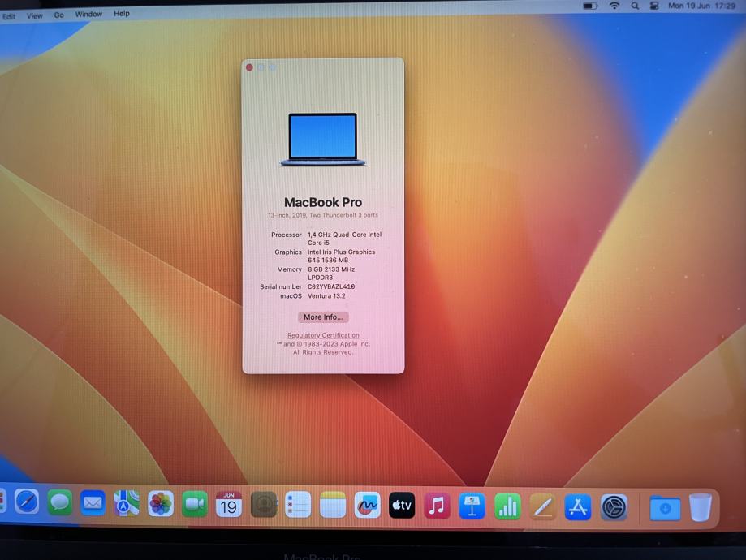
Task: Open the Apple TV app
Action: [402, 506]
